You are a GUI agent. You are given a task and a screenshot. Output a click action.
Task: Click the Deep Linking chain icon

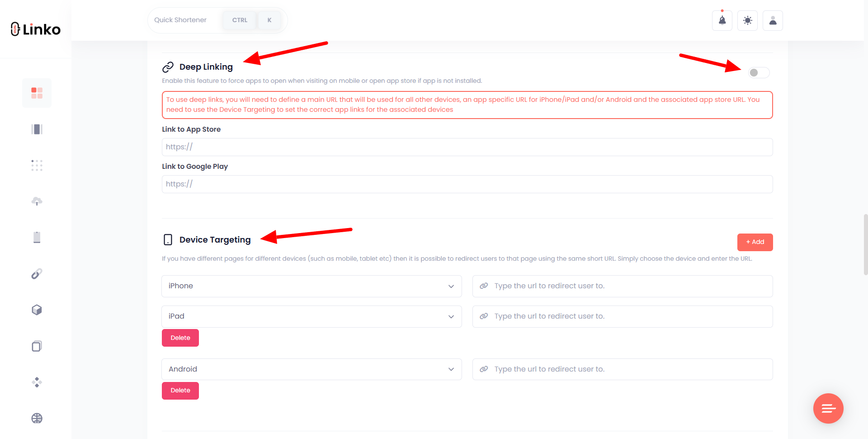coord(168,67)
